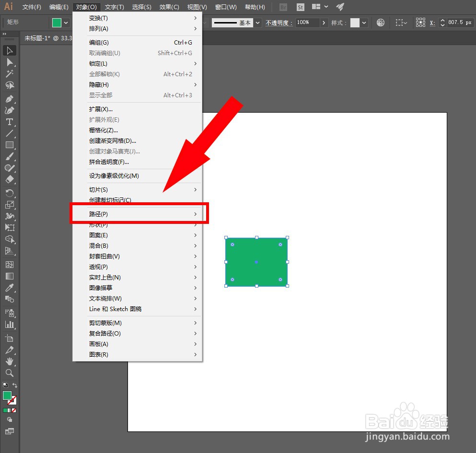Click the opacity 100% input field
Image resolution: width=476 pixels, height=453 pixels.
coord(308,23)
